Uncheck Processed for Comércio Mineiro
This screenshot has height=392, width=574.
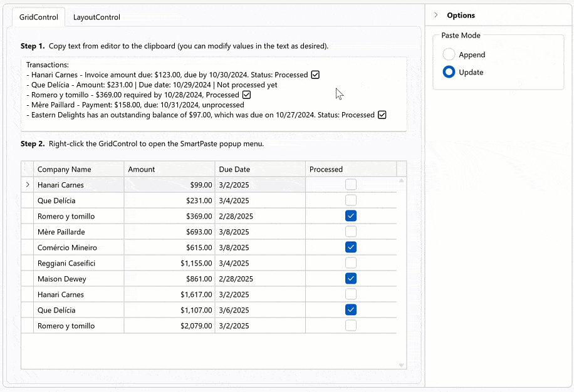click(x=350, y=247)
